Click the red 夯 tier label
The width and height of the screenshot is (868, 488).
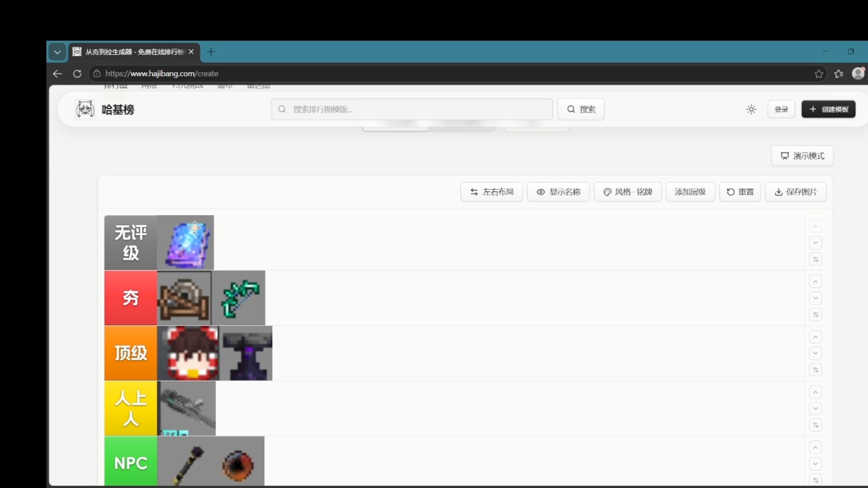click(x=131, y=298)
